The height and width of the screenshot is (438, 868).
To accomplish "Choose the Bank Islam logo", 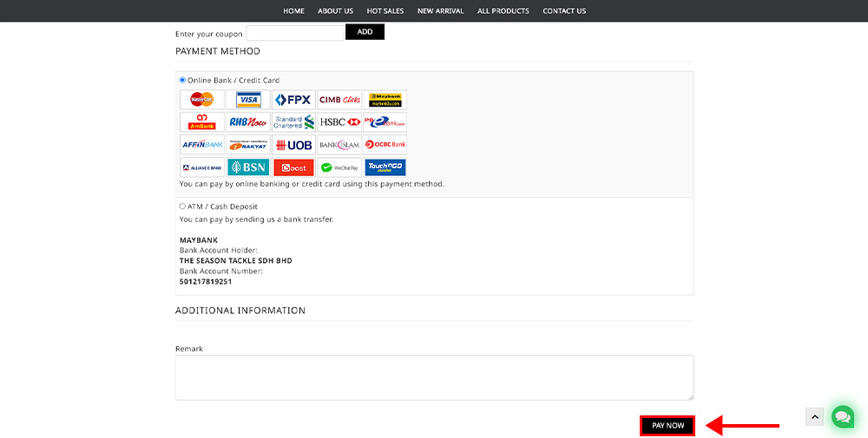I will [339, 144].
